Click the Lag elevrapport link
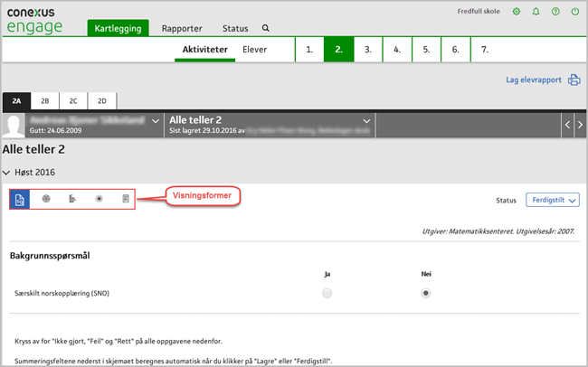The height and width of the screenshot is (367, 588). (534, 80)
